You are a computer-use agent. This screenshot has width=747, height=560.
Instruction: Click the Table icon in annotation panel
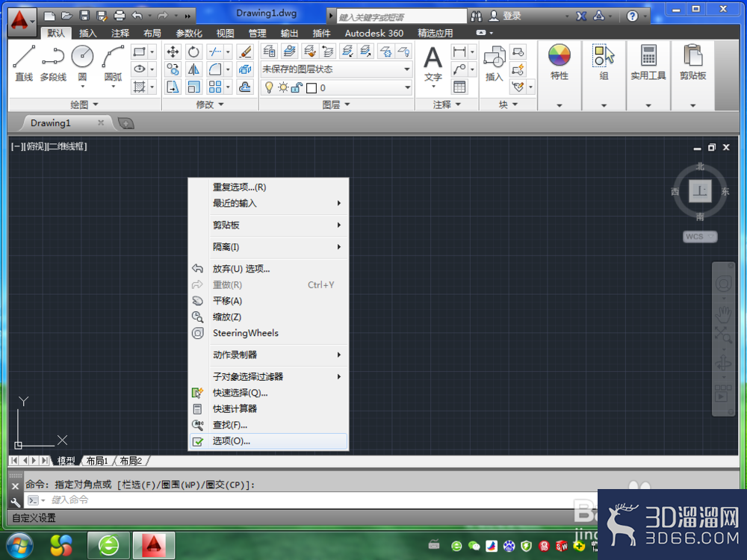click(459, 87)
